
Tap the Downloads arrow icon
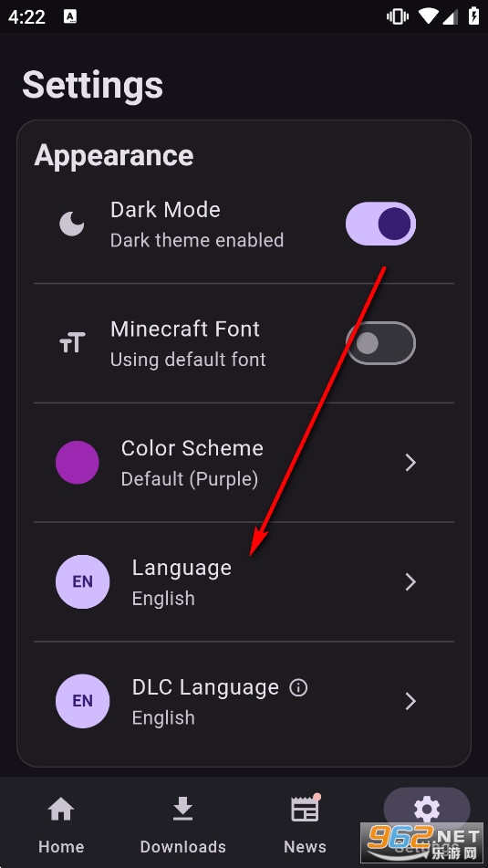pos(182,810)
